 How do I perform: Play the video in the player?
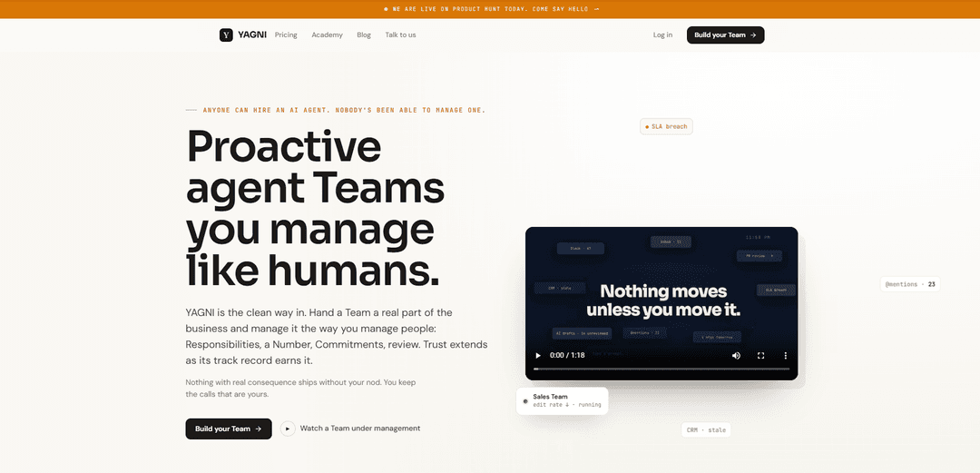pyautogui.click(x=537, y=355)
